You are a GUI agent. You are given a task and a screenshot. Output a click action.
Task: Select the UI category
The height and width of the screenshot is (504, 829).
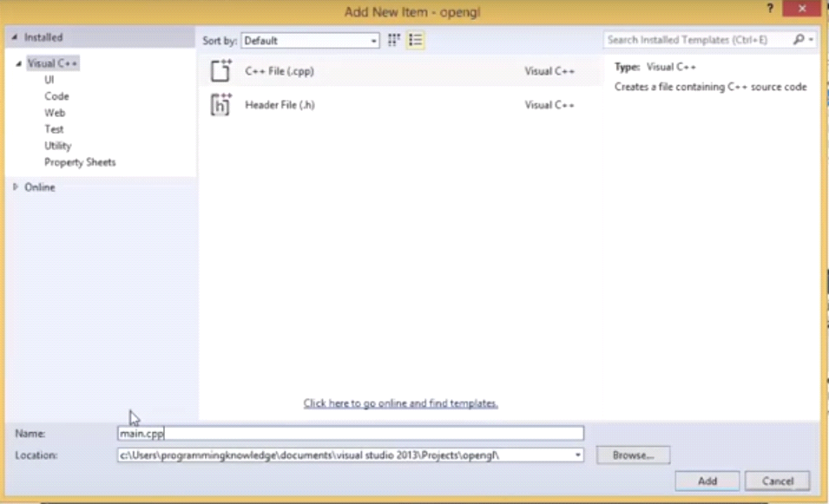tap(49, 80)
